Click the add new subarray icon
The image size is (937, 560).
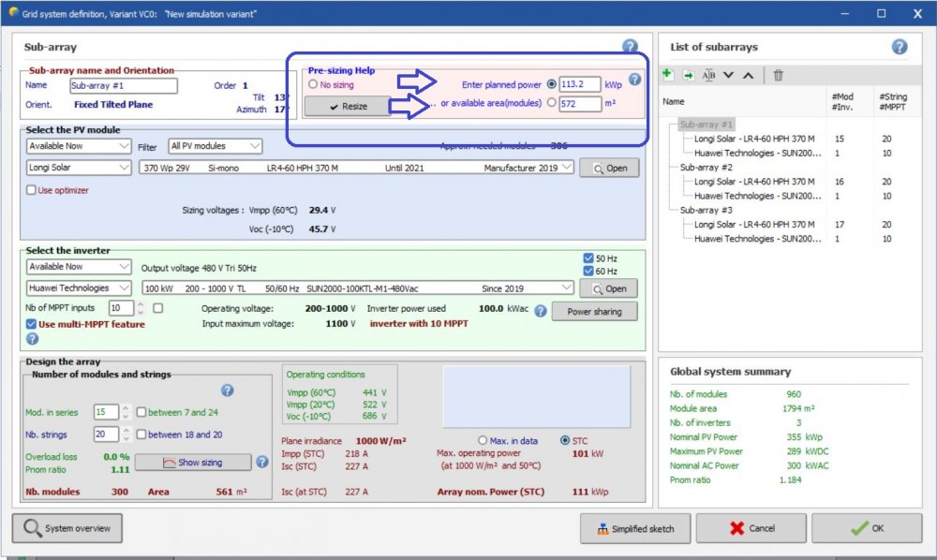(x=667, y=75)
